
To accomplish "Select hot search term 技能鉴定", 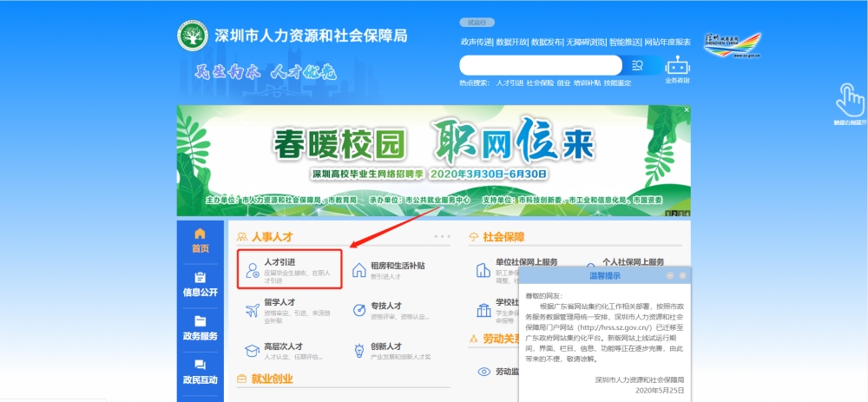I will [x=617, y=83].
